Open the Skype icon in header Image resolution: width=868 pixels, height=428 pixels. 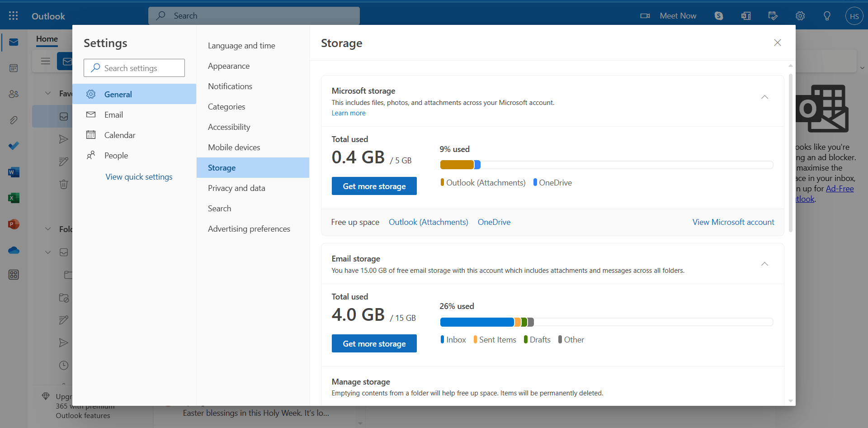coord(719,16)
